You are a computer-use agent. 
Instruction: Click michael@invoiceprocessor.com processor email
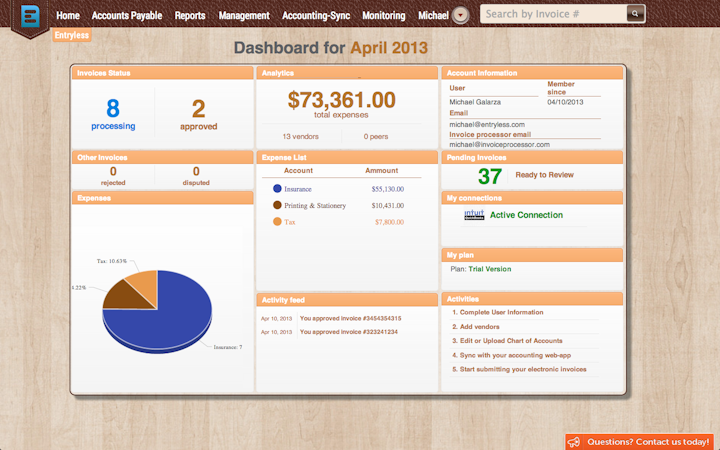[500, 144]
